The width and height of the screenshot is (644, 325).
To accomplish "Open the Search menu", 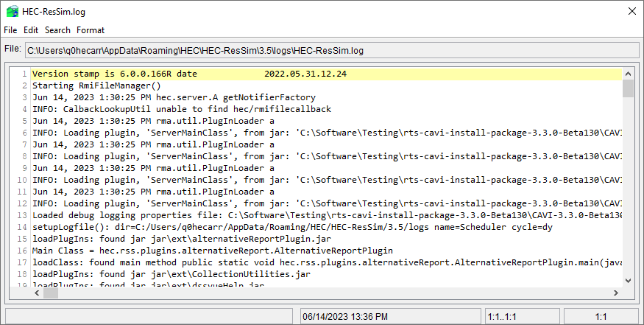I will 57,30.
